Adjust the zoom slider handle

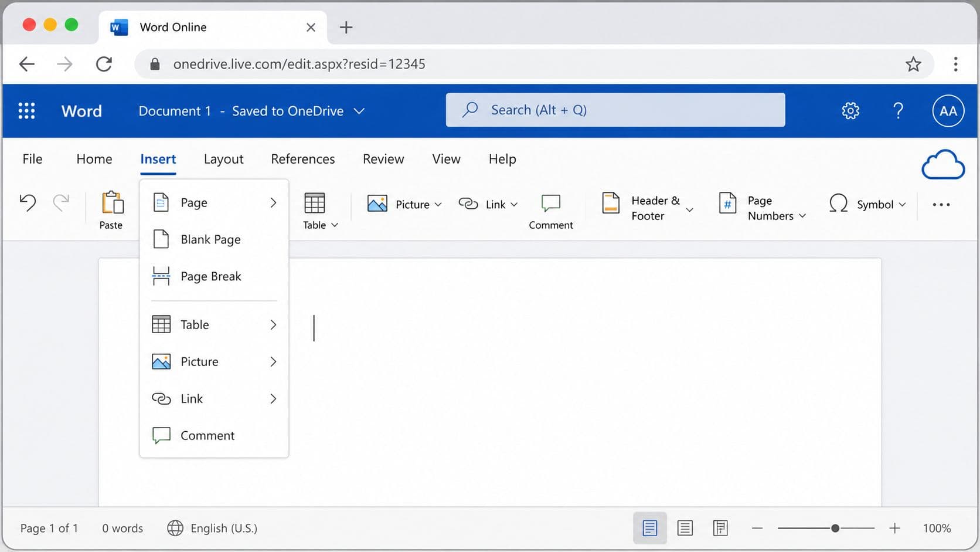pyautogui.click(x=835, y=529)
